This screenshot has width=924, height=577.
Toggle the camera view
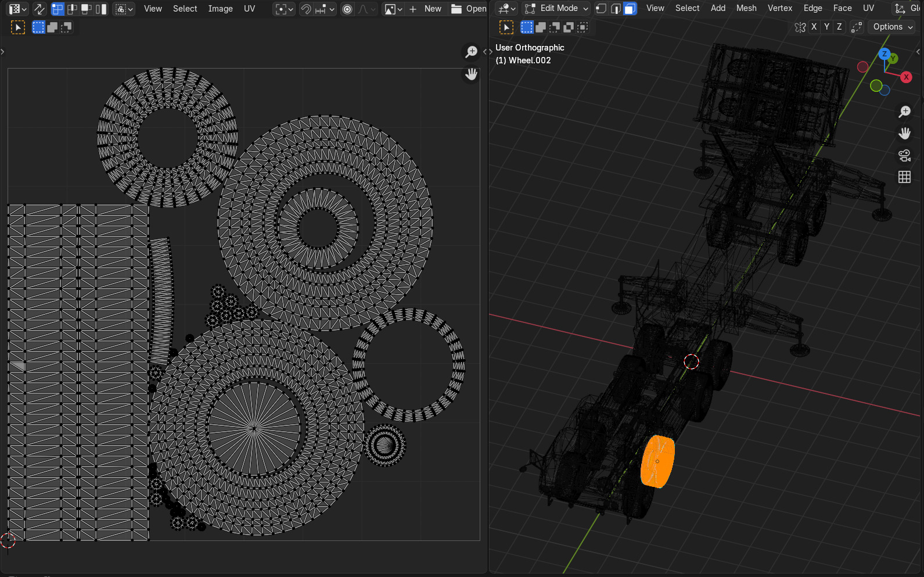(x=905, y=155)
